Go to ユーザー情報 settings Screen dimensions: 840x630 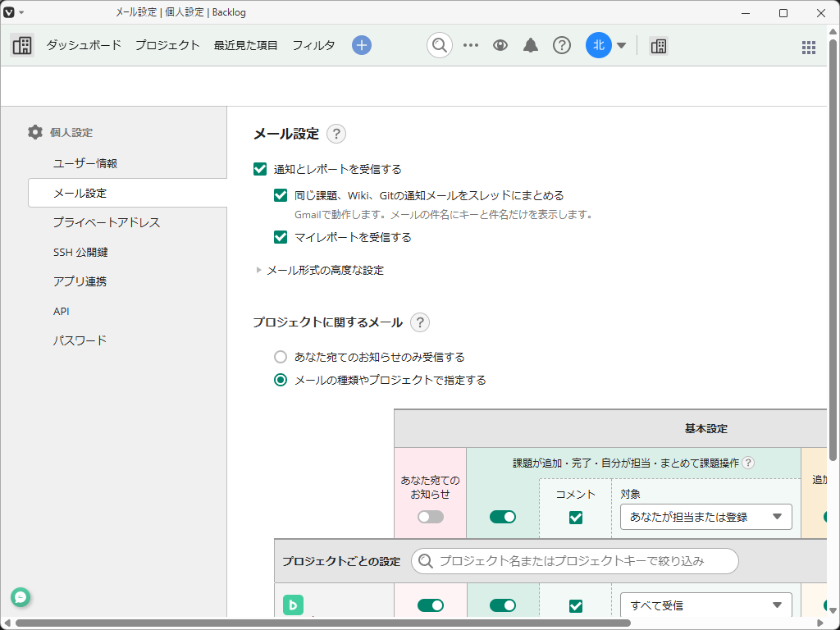[85, 163]
